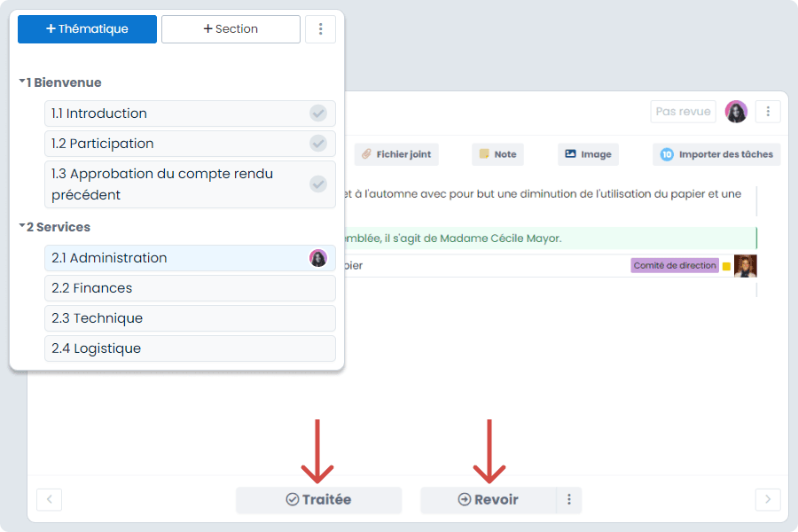
Task: Mark topic as Traitée
Action: pos(318,500)
